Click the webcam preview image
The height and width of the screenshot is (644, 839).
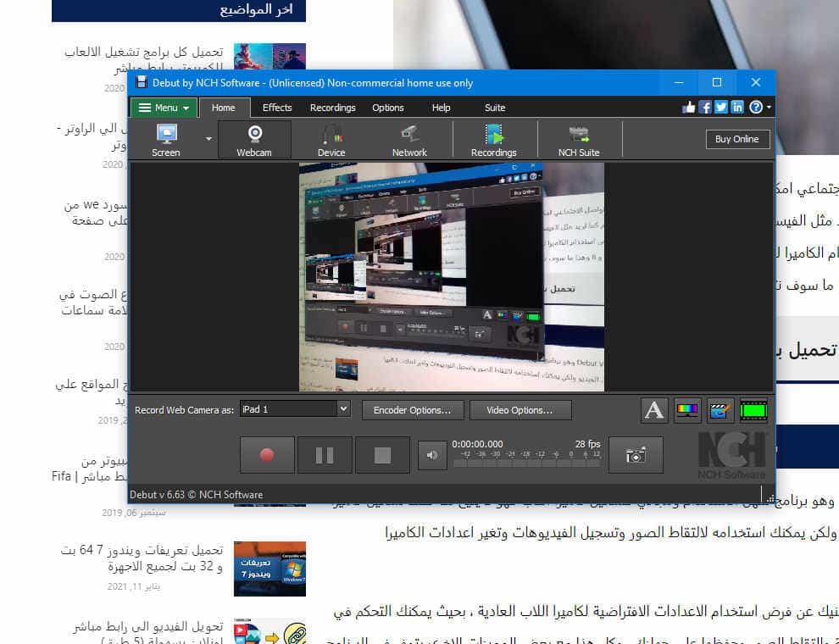pos(452,277)
